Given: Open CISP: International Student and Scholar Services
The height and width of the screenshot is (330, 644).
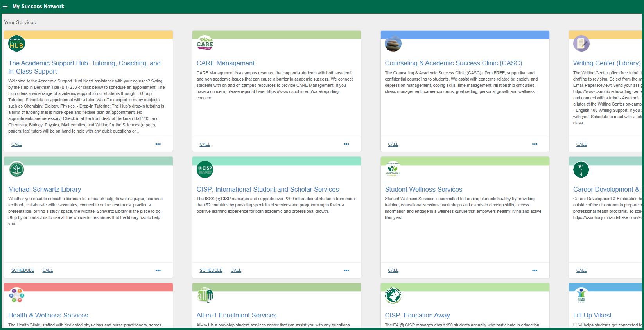Looking at the screenshot, I should (267, 189).
